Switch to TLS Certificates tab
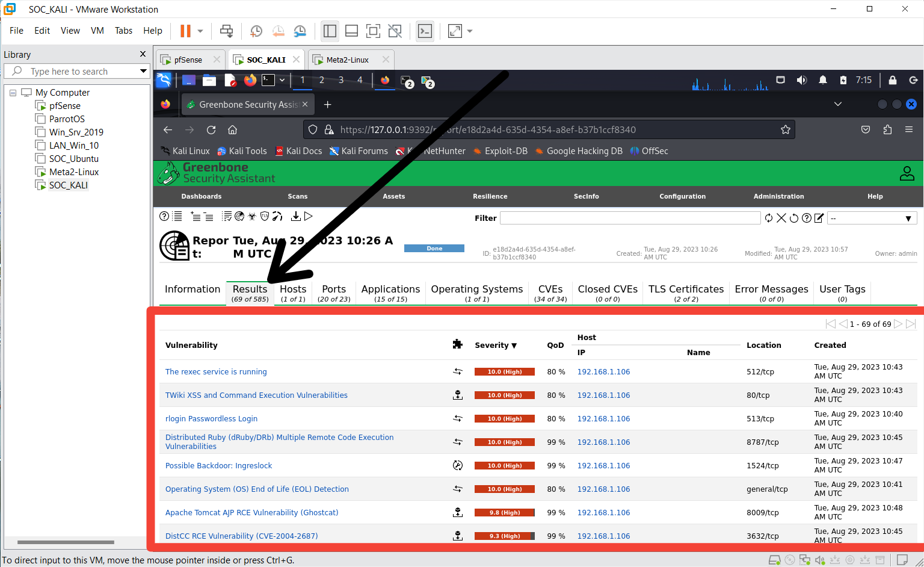Image resolution: width=924 pixels, height=567 pixels. pos(686,293)
